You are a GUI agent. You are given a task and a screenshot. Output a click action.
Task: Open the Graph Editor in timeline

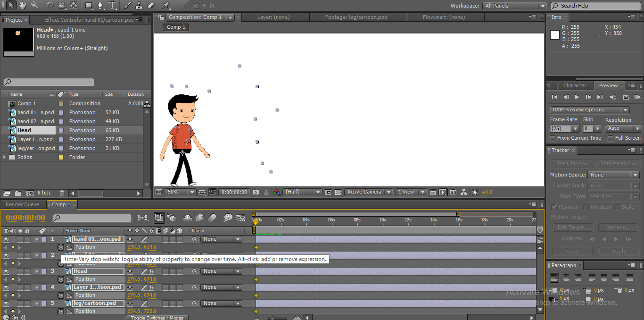(x=240, y=218)
